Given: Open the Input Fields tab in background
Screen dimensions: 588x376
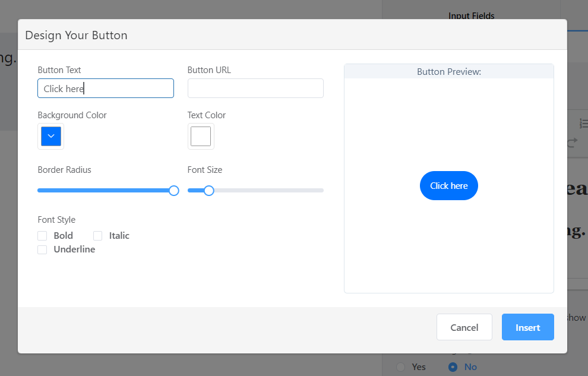Looking at the screenshot, I should (x=472, y=16).
